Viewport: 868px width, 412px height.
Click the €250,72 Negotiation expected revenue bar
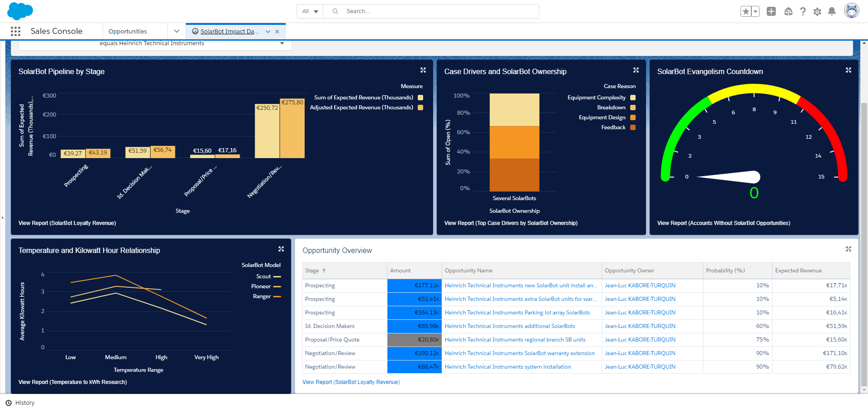click(267, 131)
